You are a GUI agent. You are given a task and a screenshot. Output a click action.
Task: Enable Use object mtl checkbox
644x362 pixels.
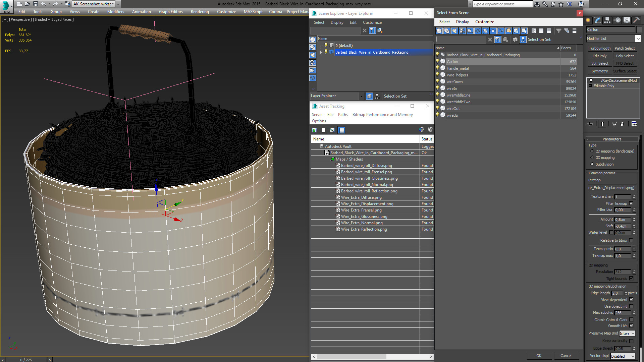(631, 306)
